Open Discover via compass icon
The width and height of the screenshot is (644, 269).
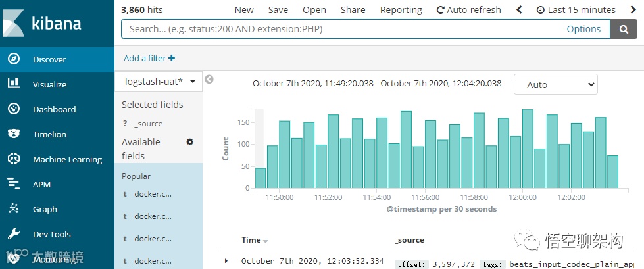[14, 59]
